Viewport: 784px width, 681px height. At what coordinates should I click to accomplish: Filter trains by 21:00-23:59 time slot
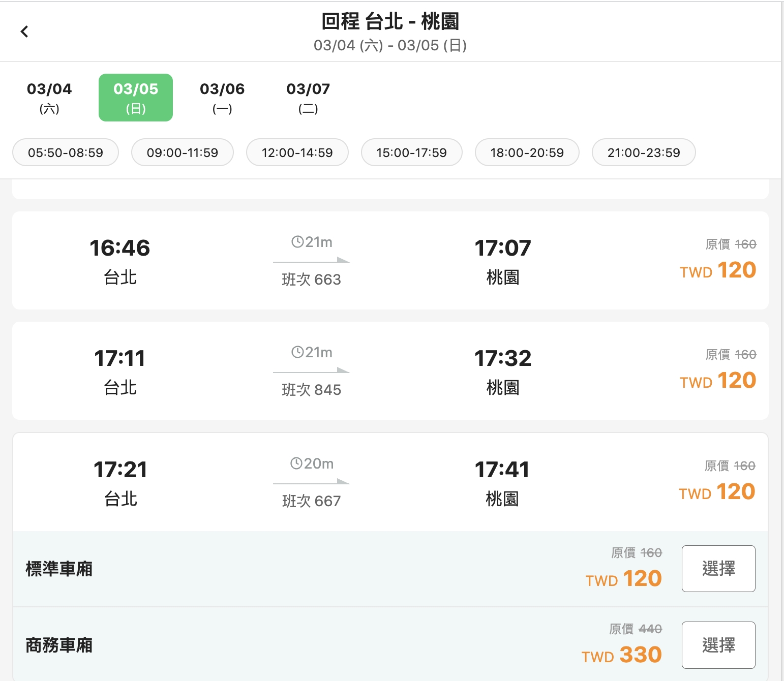pos(644,152)
